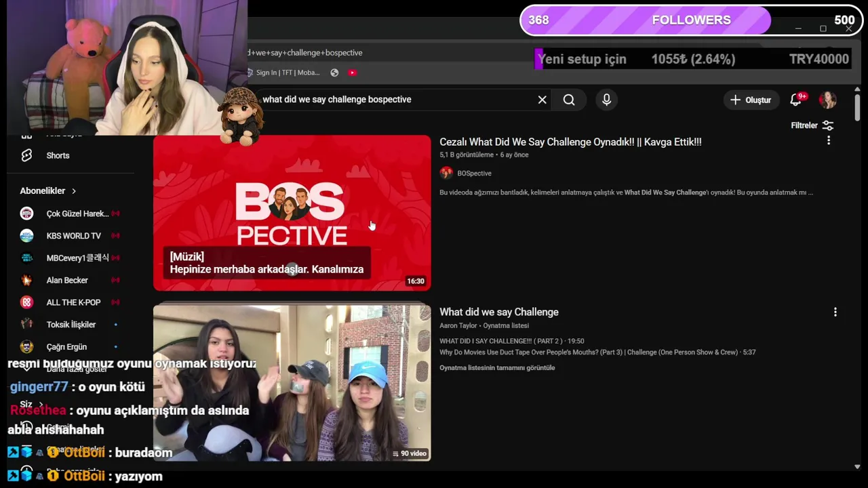Click the KBS WORLD TV channel avatar
The image size is (868, 488).
pyautogui.click(x=26, y=236)
